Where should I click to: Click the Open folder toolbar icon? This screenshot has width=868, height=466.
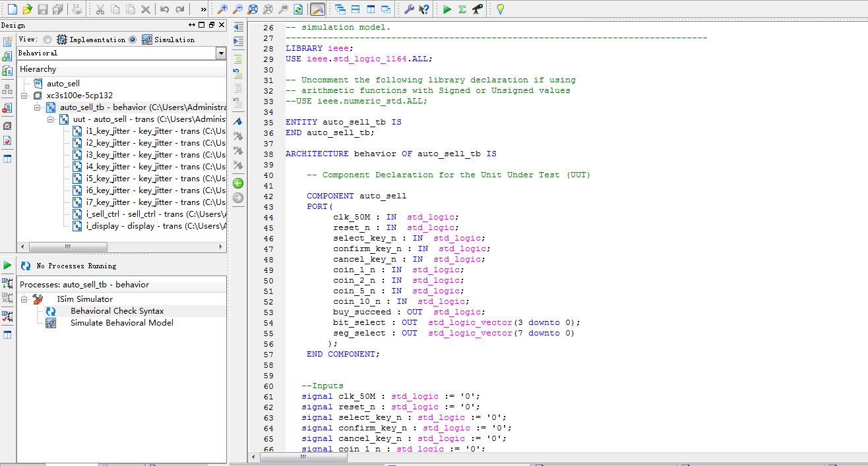tap(27, 9)
